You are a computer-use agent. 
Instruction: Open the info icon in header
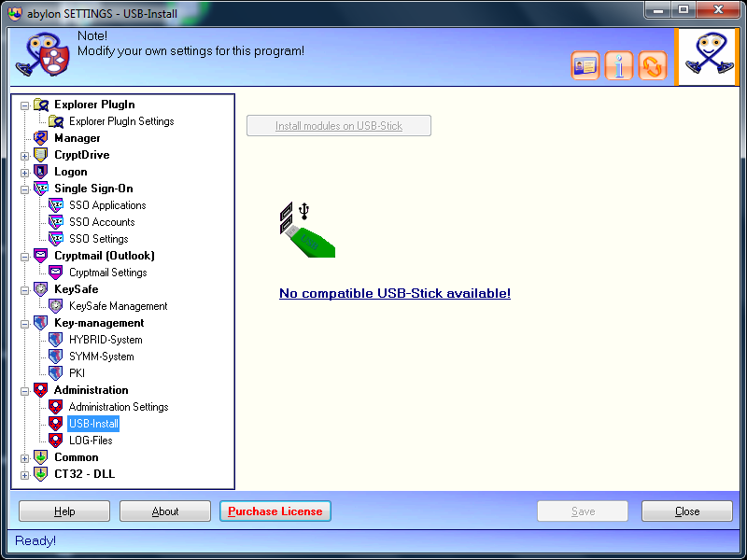(619, 65)
